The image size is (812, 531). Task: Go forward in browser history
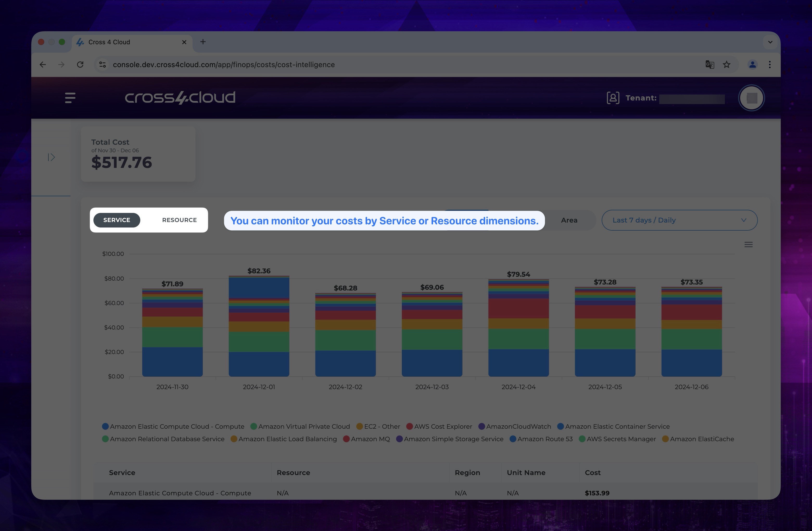point(61,65)
